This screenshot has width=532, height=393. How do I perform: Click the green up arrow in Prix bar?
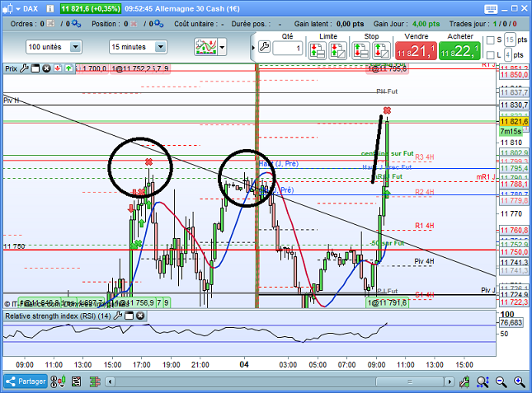coord(69,68)
